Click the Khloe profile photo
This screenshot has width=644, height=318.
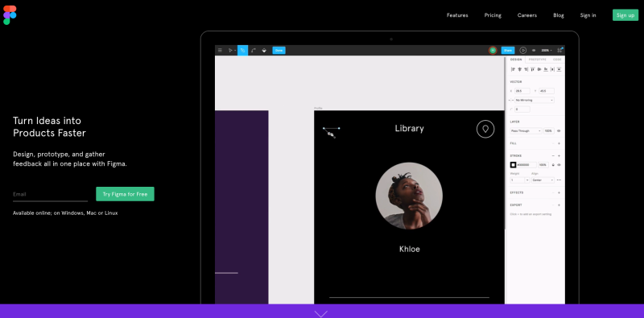(409, 196)
